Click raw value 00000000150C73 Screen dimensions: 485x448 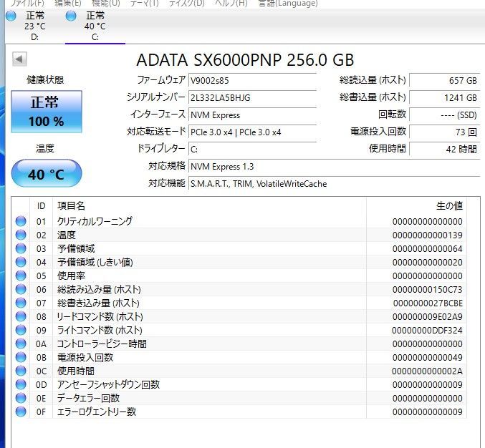(x=428, y=290)
